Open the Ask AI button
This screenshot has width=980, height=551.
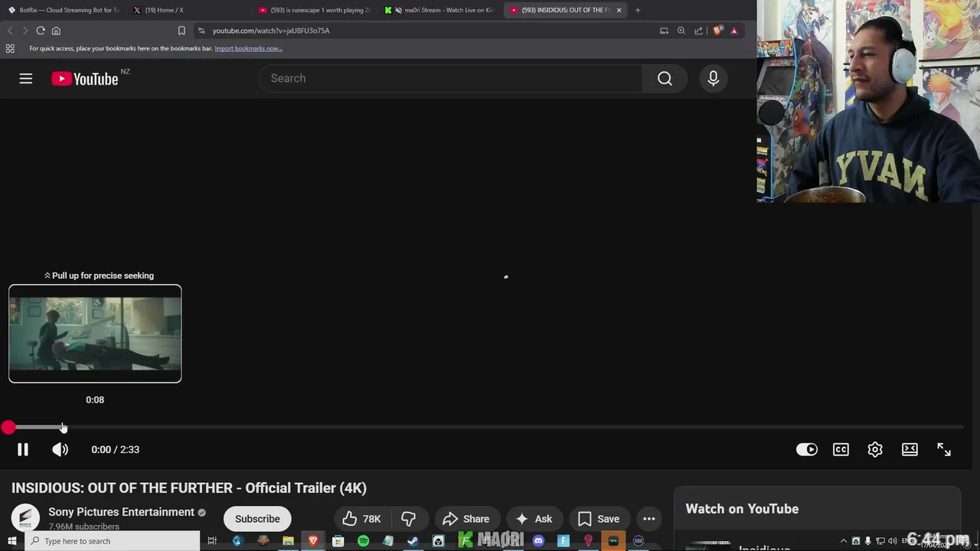[x=534, y=519]
